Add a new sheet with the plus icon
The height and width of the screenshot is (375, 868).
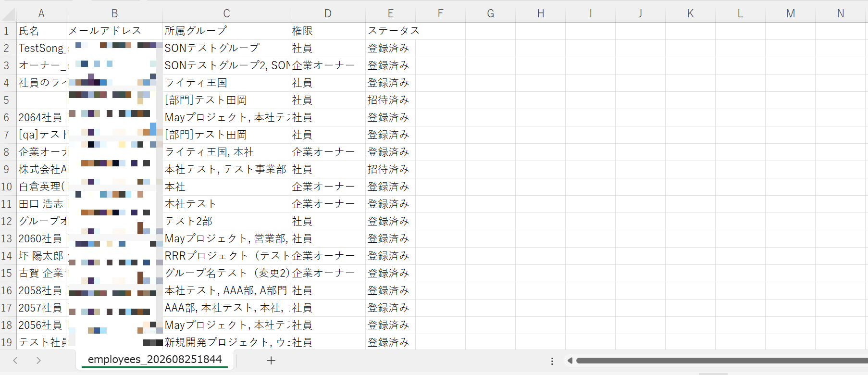point(271,361)
